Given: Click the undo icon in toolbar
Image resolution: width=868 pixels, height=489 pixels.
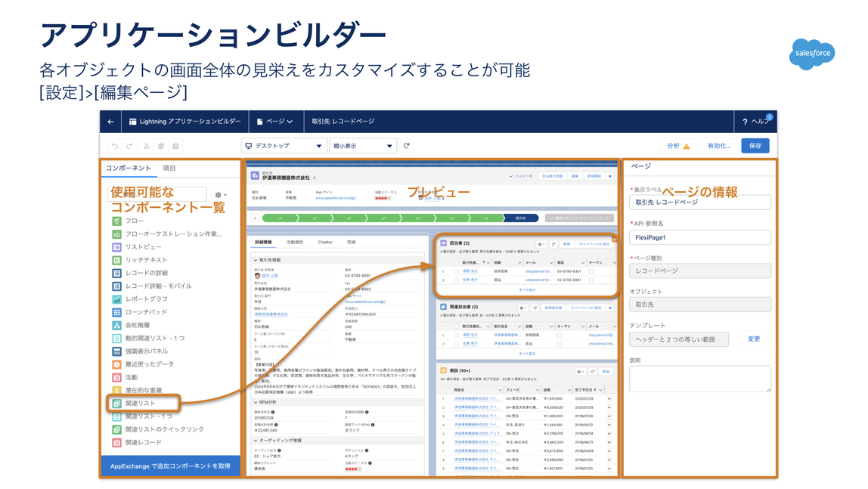Looking at the screenshot, I should (x=115, y=146).
